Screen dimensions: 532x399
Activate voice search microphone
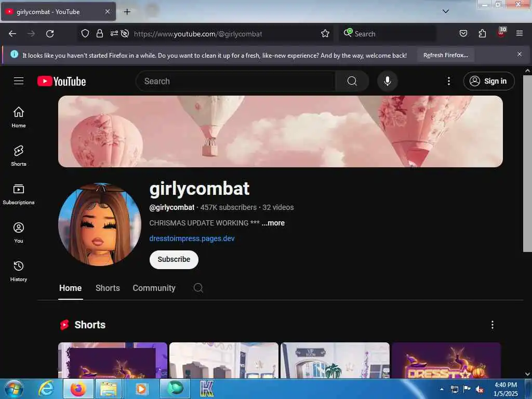(x=387, y=81)
